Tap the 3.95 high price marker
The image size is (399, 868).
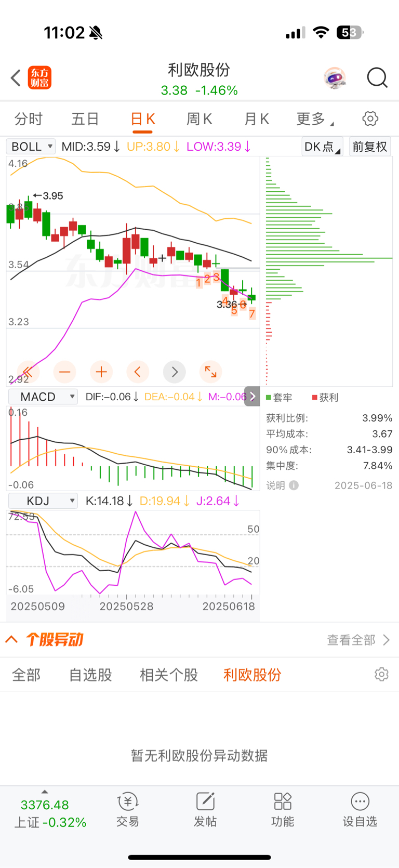coord(48,195)
